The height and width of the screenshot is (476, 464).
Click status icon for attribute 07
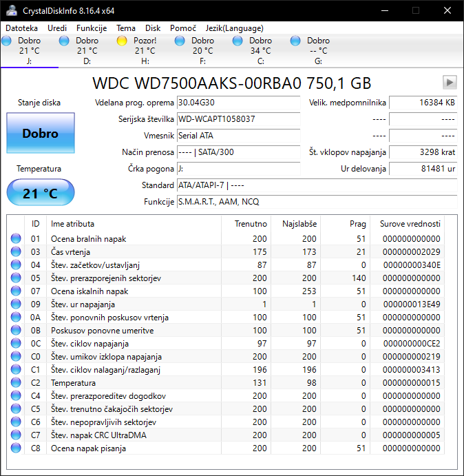[16, 291]
